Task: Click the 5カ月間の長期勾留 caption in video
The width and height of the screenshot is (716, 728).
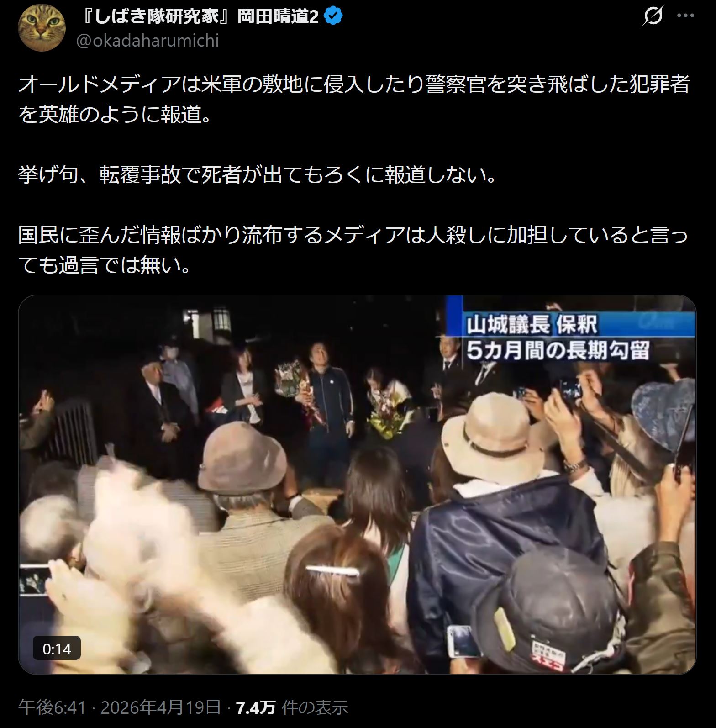Action: coord(558,351)
